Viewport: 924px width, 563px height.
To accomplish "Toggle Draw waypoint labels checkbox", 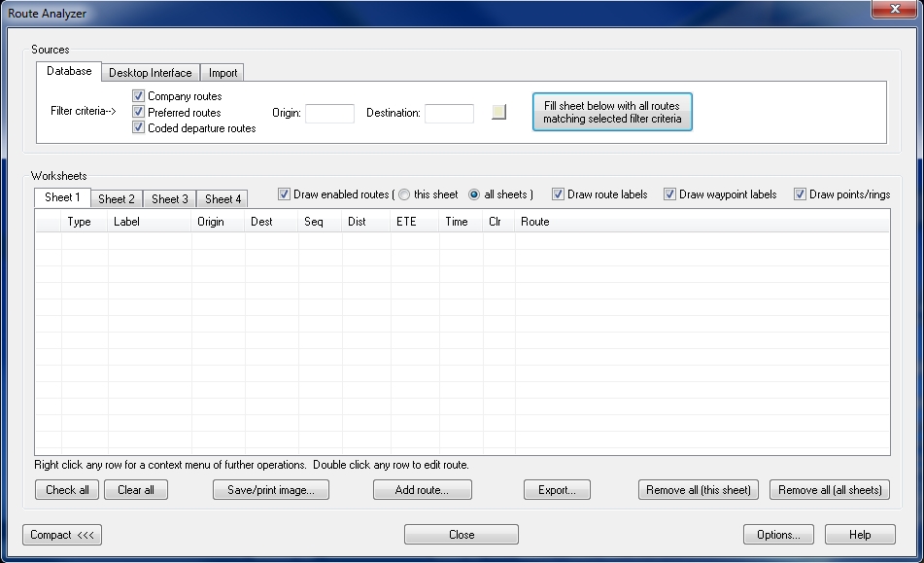I will 670,194.
